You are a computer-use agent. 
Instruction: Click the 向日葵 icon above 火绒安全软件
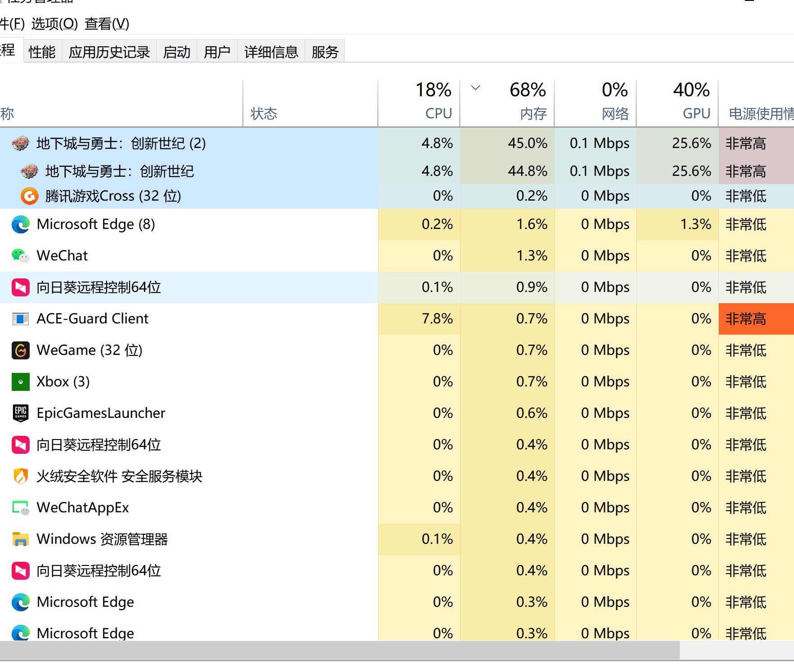20,444
